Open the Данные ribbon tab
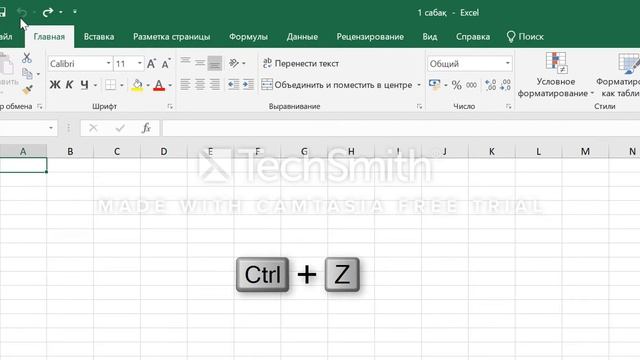The width and height of the screenshot is (640, 360). click(302, 37)
